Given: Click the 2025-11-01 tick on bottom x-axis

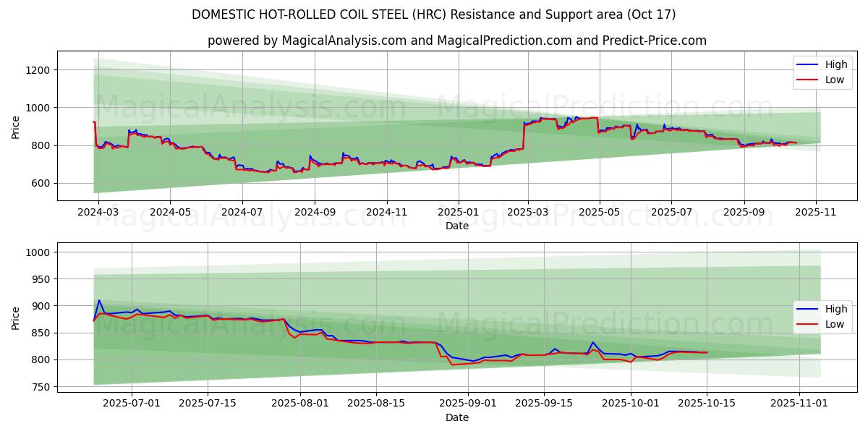Looking at the screenshot, I should click(x=799, y=404).
